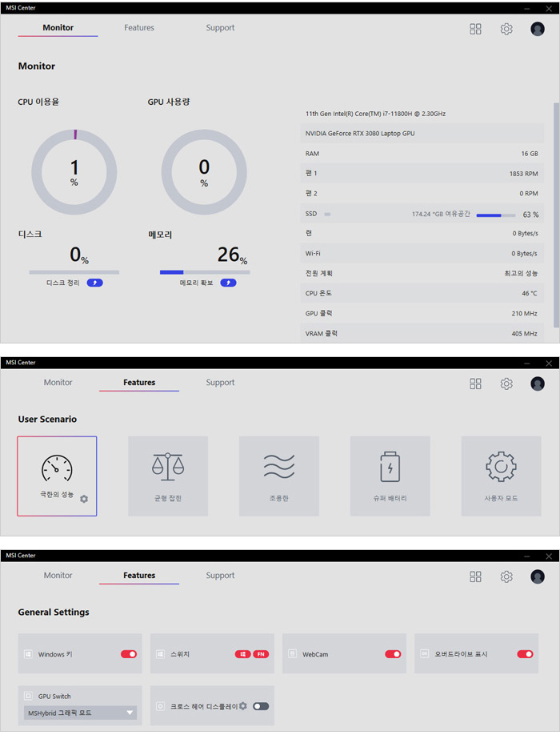Disable the WebCam toggle

click(x=393, y=654)
